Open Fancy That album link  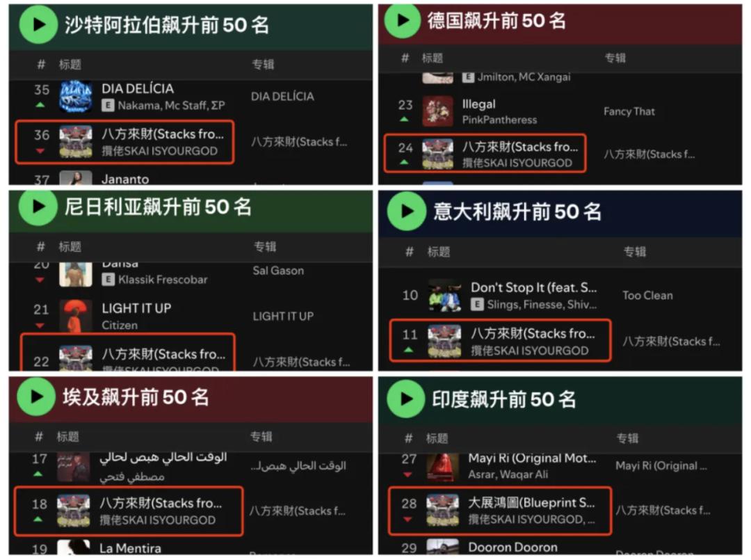point(629,111)
